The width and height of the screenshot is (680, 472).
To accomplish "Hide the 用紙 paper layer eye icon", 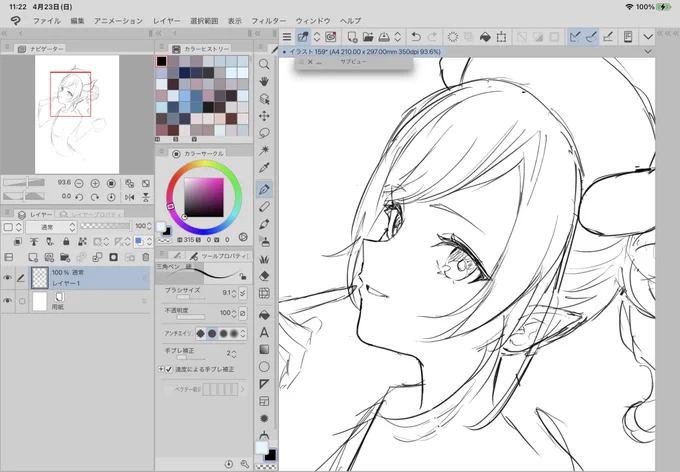I will (x=7, y=301).
